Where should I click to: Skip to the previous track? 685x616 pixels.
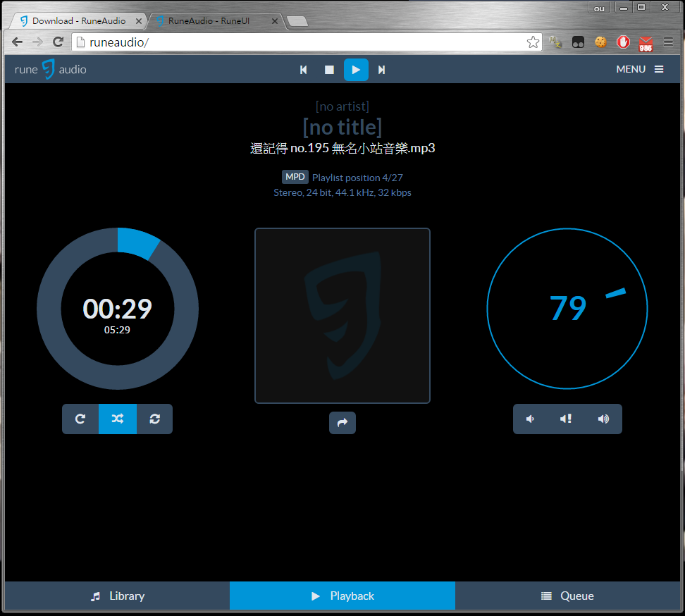tap(304, 70)
